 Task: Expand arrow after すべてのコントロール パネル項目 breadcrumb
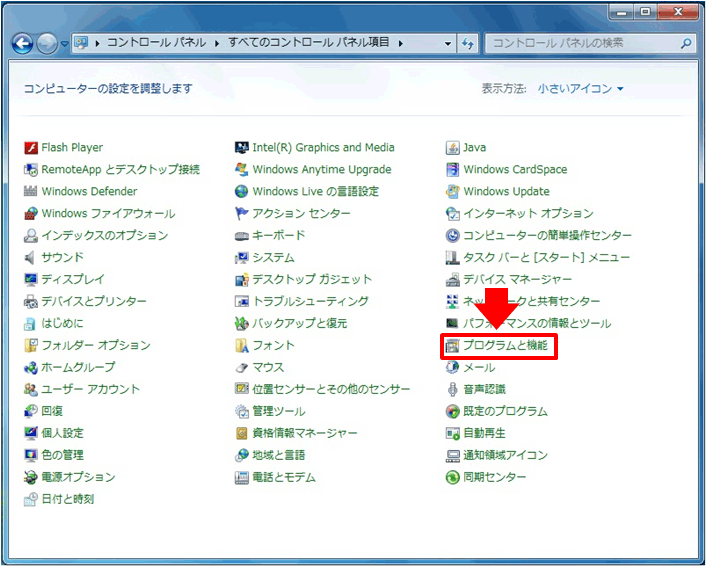click(x=401, y=44)
